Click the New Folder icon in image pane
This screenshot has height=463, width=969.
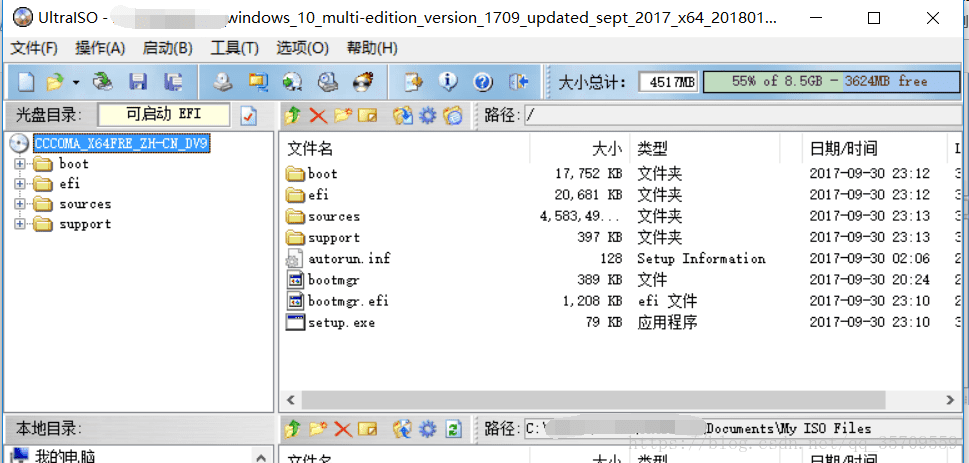pos(342,115)
